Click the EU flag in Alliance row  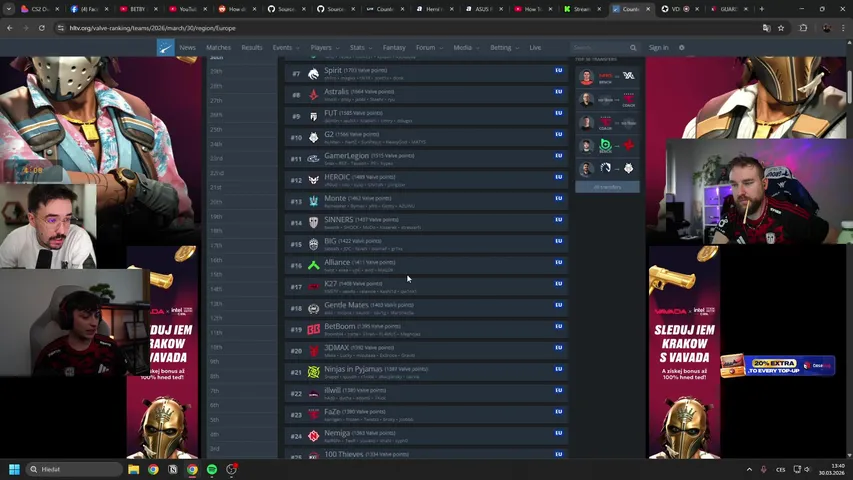coord(559,262)
